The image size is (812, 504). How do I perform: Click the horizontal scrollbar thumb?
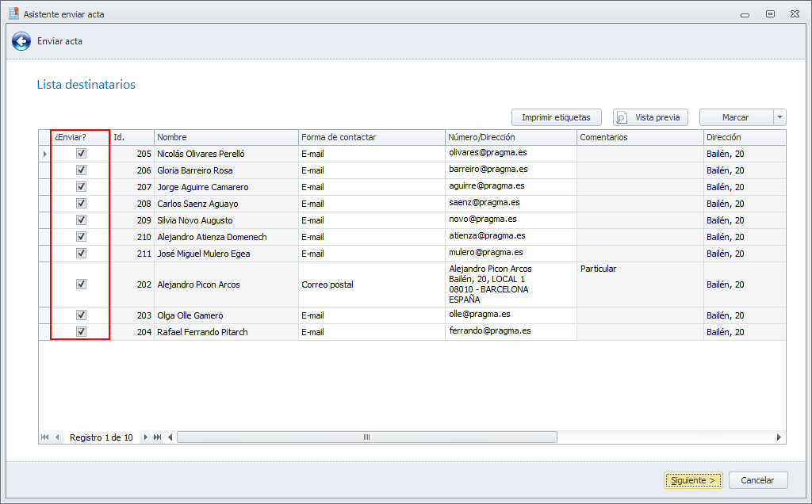click(366, 437)
